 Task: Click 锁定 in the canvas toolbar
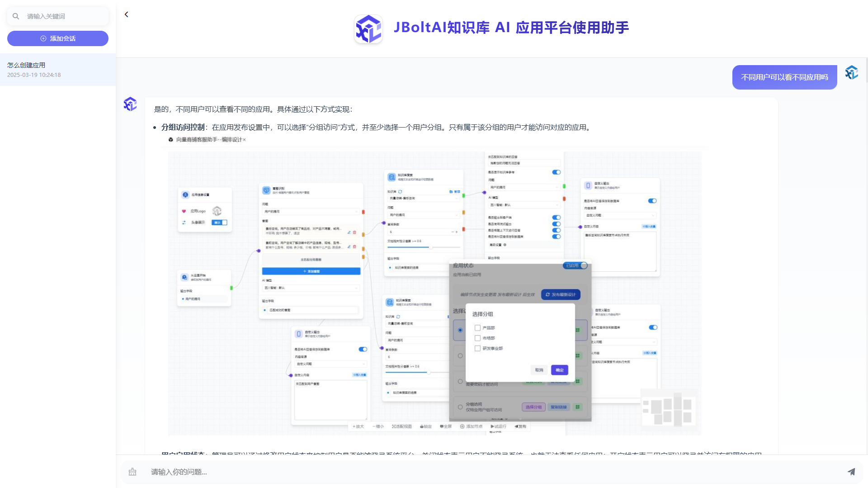[426, 426]
